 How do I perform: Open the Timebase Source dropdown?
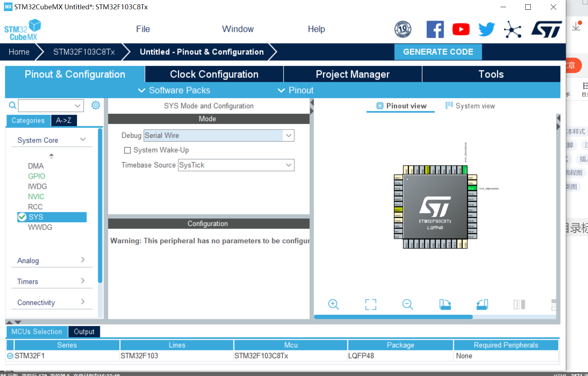pyautogui.click(x=289, y=165)
